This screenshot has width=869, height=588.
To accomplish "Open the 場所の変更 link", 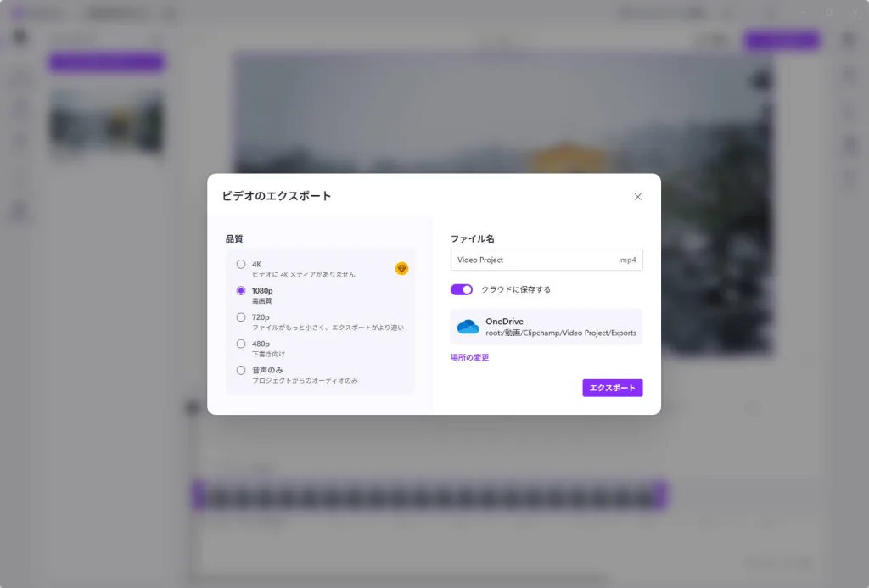I will (469, 357).
